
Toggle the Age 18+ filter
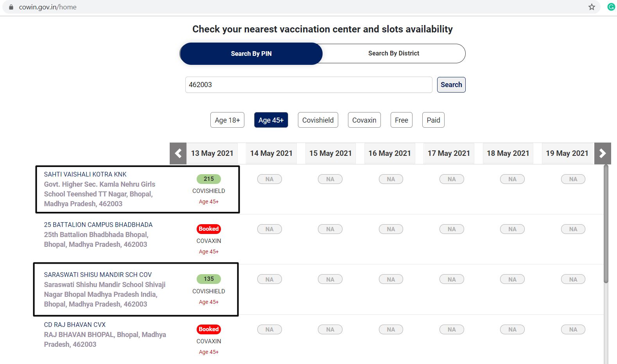[x=227, y=120]
